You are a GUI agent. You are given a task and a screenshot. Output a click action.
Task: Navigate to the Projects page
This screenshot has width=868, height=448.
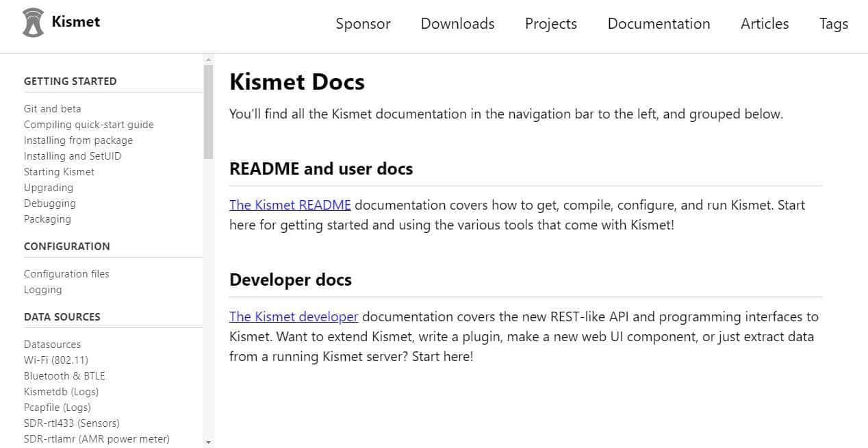pos(550,23)
